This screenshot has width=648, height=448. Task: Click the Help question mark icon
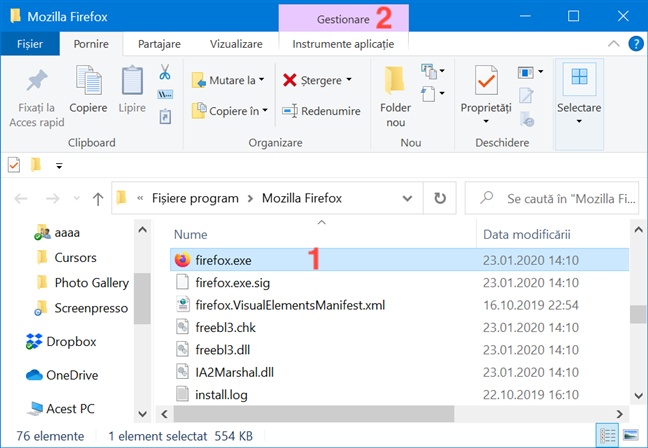point(636,43)
